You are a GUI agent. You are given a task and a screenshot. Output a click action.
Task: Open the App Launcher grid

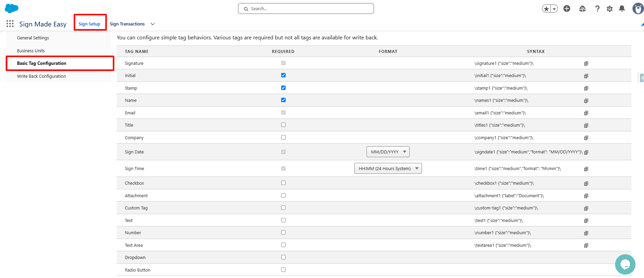10,24
